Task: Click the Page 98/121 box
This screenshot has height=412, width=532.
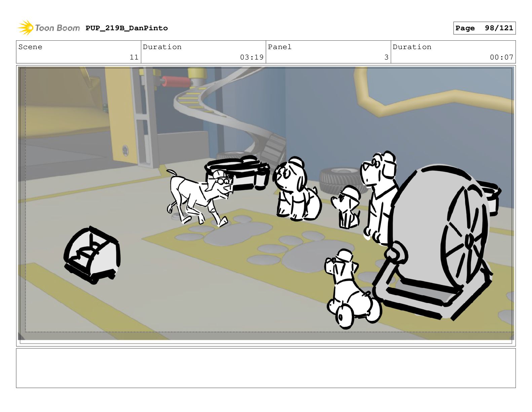Action: click(x=484, y=28)
